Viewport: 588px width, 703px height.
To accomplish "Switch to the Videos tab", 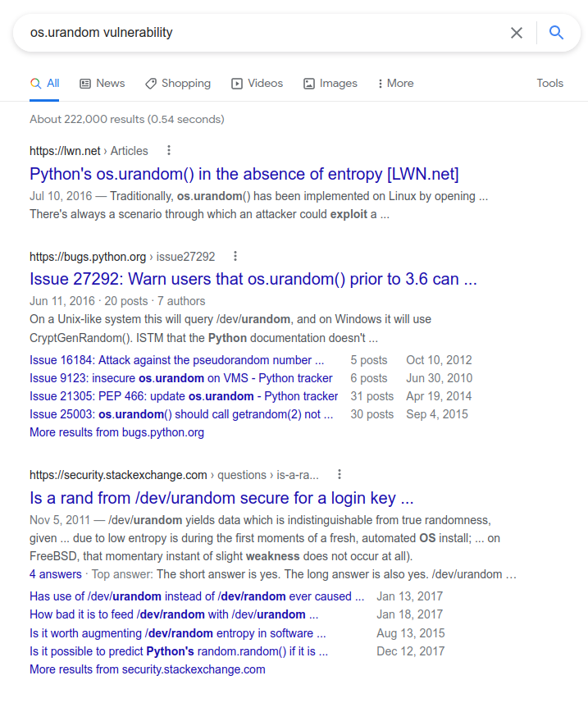I will (258, 84).
